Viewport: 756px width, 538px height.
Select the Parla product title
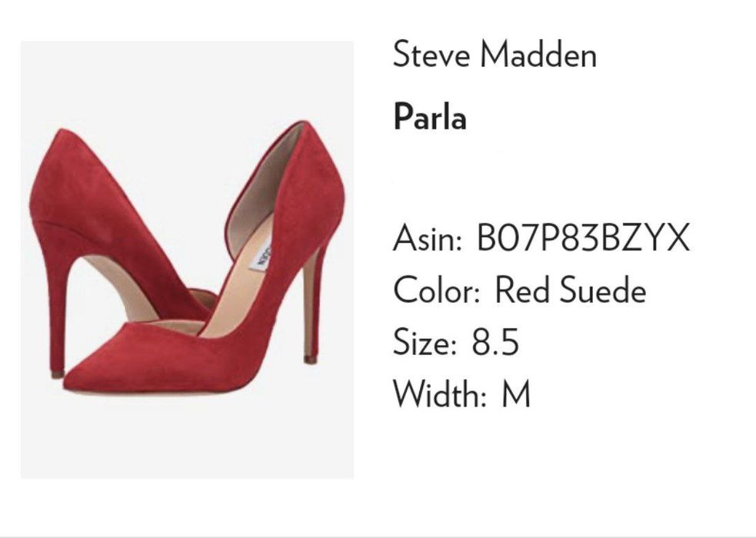430,117
